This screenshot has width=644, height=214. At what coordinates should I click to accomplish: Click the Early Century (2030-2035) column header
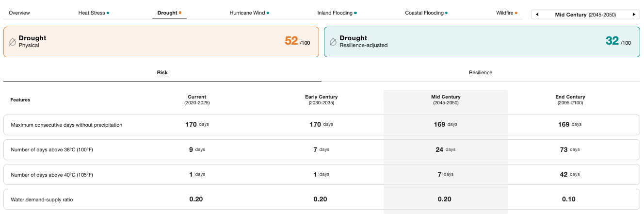coord(321,100)
